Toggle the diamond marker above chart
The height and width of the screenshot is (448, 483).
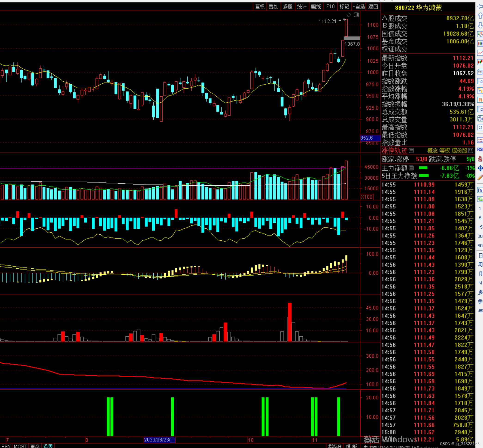point(349,15)
